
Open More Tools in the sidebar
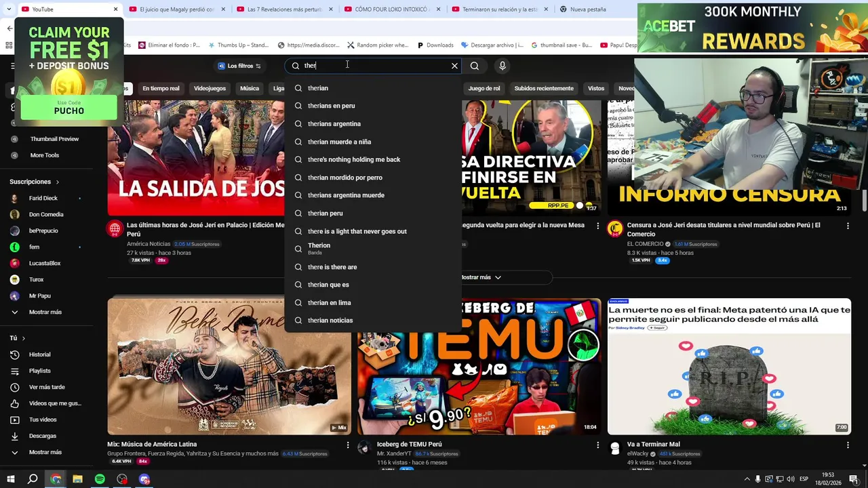[45, 155]
